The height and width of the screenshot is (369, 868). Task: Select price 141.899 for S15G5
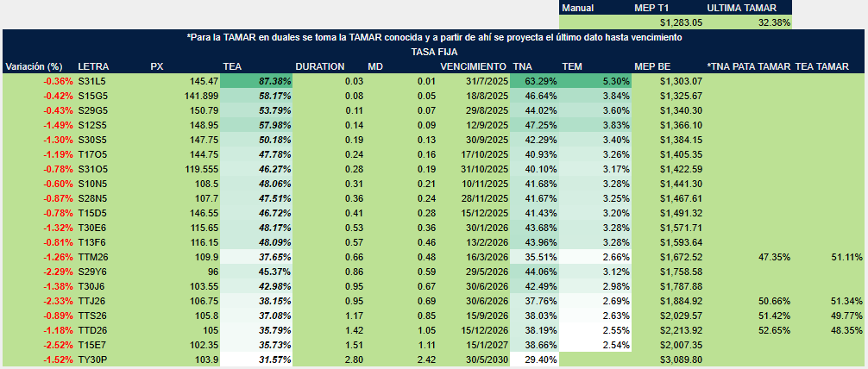pyautogui.click(x=202, y=96)
